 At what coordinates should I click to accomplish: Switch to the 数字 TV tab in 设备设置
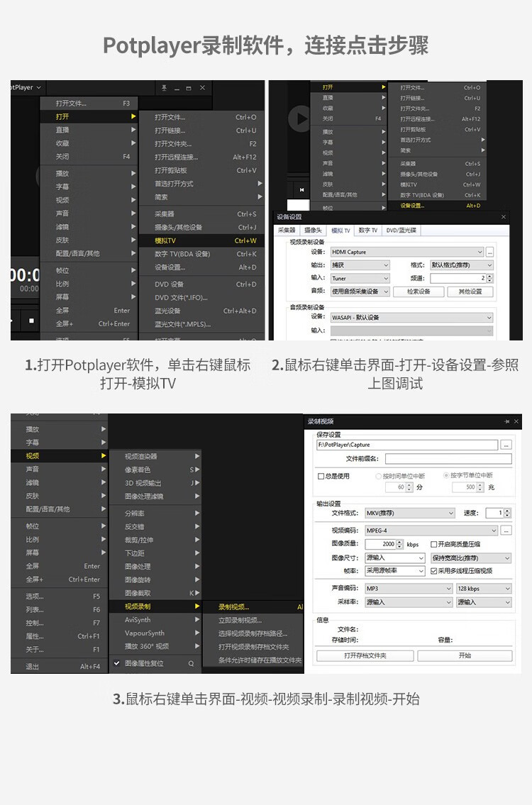367,231
